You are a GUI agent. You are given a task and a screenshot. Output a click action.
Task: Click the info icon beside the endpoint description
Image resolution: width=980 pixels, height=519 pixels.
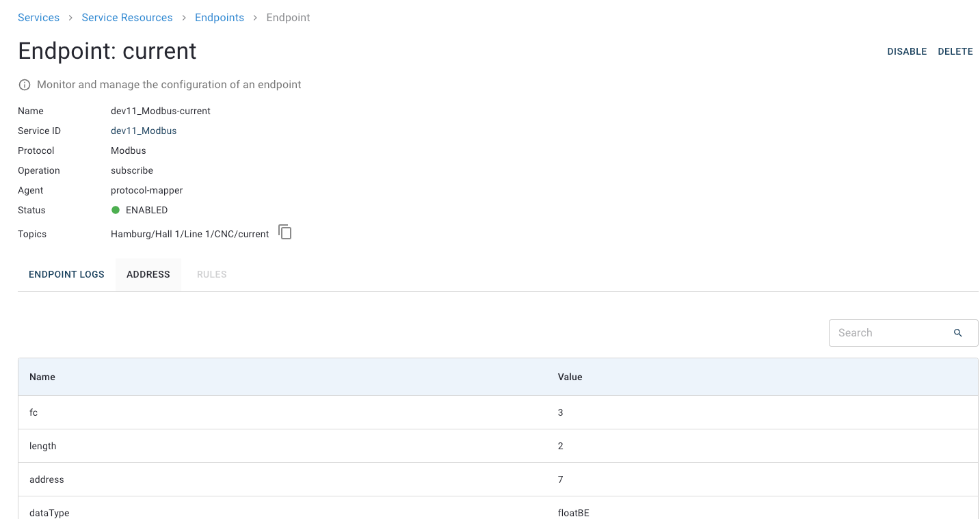pos(25,85)
